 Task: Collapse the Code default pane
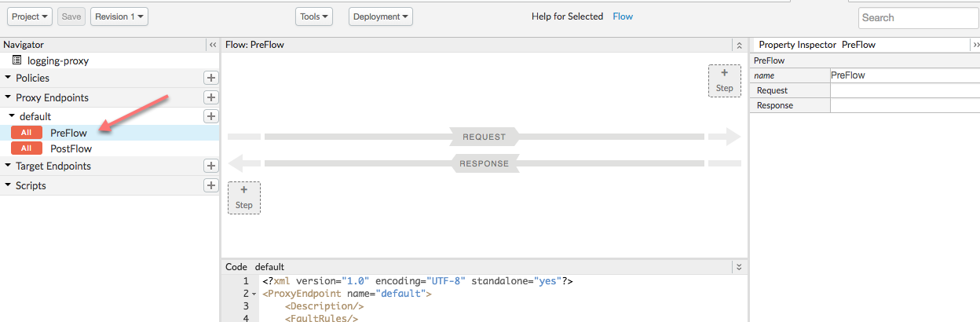(x=738, y=267)
